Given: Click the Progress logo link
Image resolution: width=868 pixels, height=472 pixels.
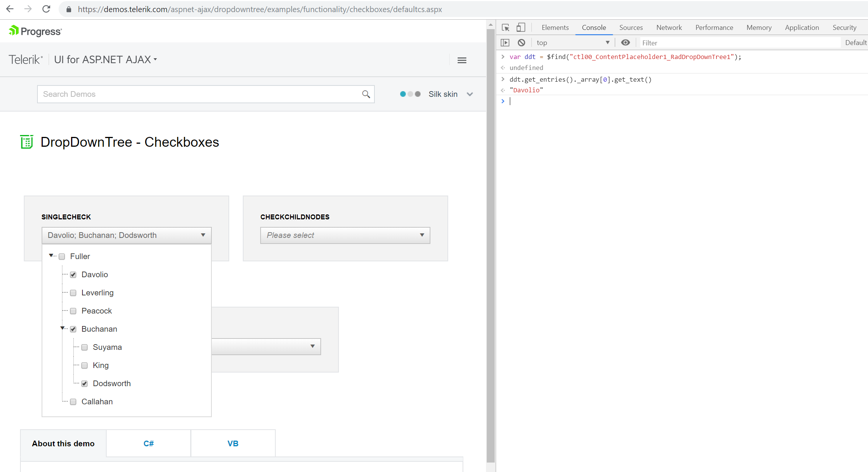Looking at the screenshot, I should click(x=35, y=31).
